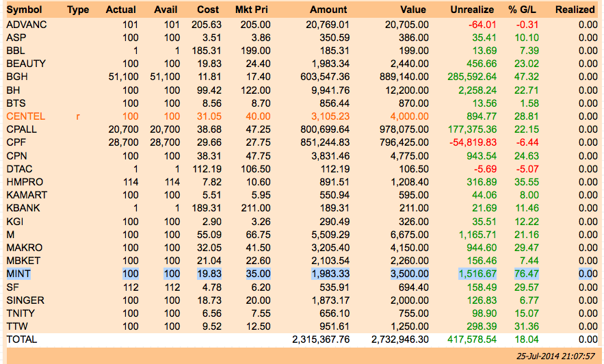This screenshot has width=604, height=364.
Task: Select the highlighted MINT symbol
Action: 18,274
